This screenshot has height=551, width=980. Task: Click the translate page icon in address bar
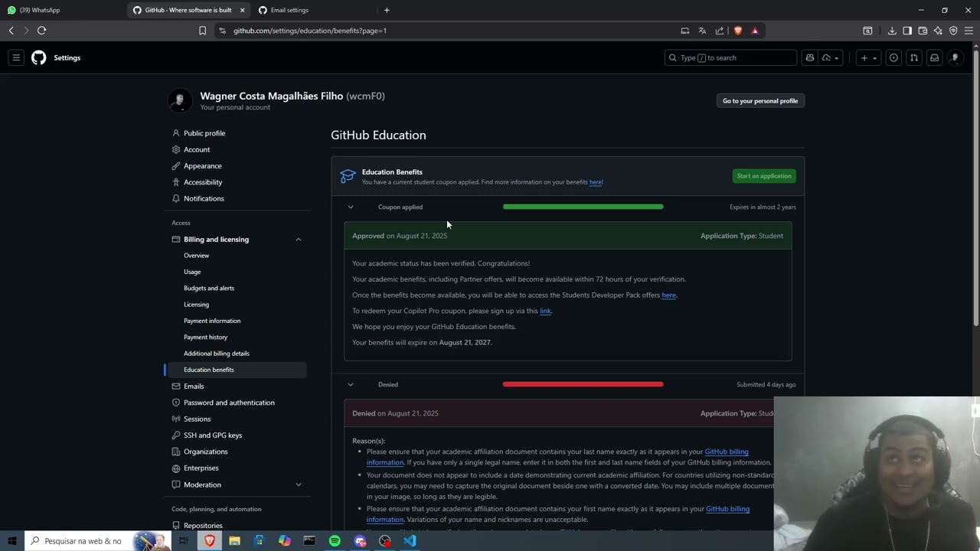click(x=702, y=31)
